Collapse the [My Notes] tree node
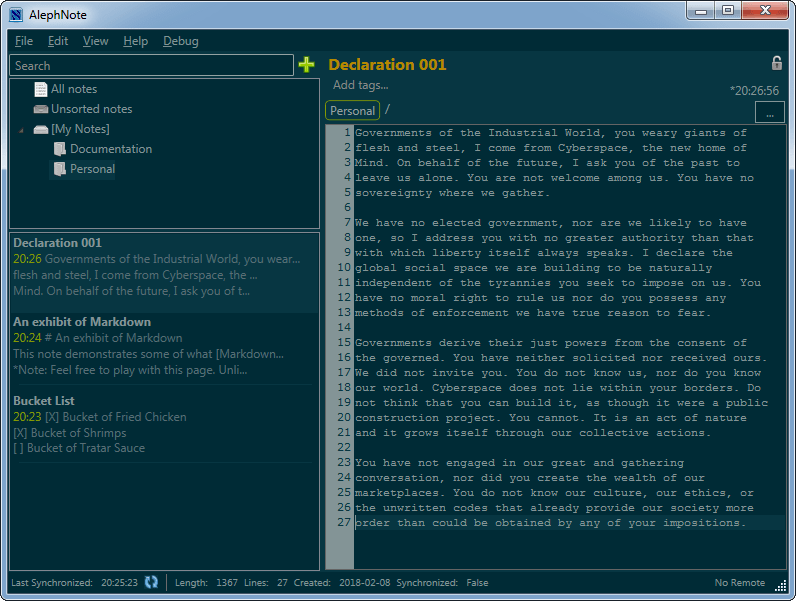 tap(22, 130)
